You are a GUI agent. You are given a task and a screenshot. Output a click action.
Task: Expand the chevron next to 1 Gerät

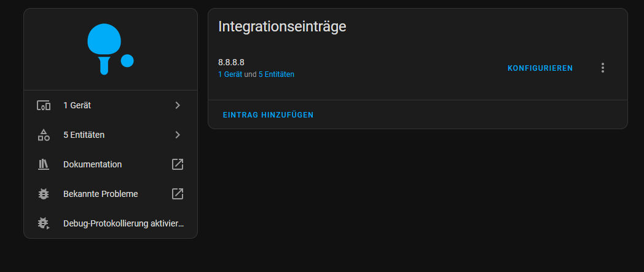tap(178, 105)
